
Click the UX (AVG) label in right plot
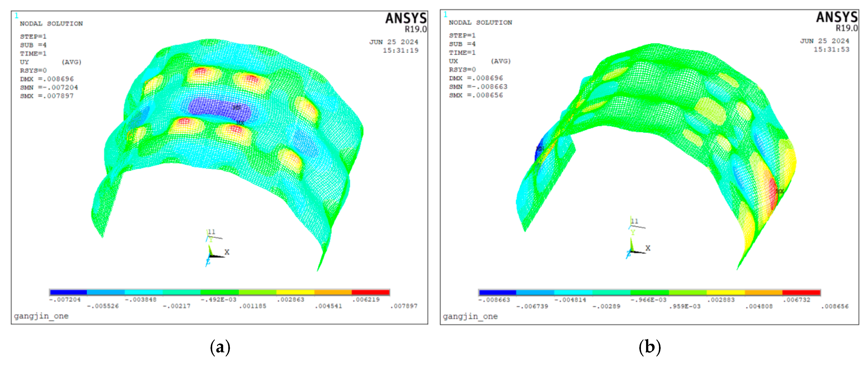pos(480,61)
